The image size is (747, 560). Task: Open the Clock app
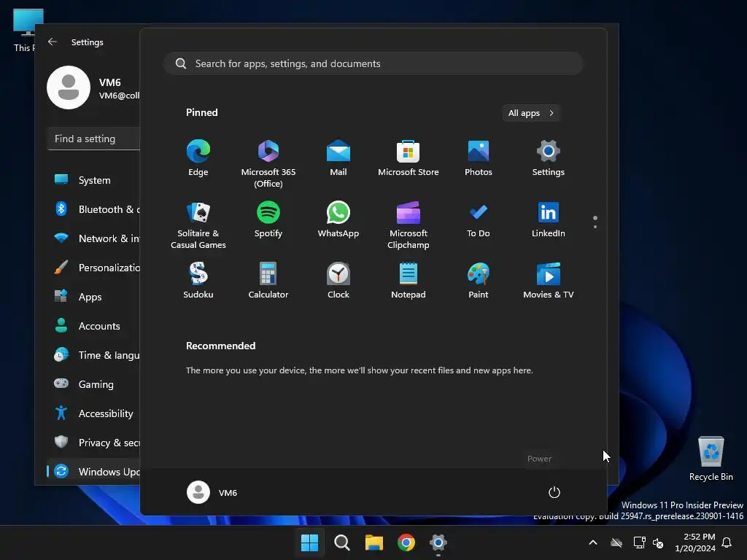point(338,281)
